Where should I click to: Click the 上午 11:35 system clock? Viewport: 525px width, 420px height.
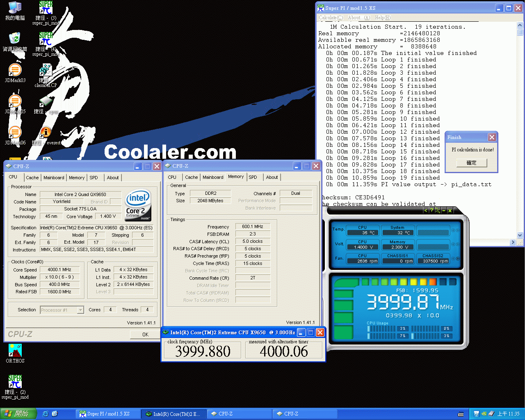[x=508, y=414]
